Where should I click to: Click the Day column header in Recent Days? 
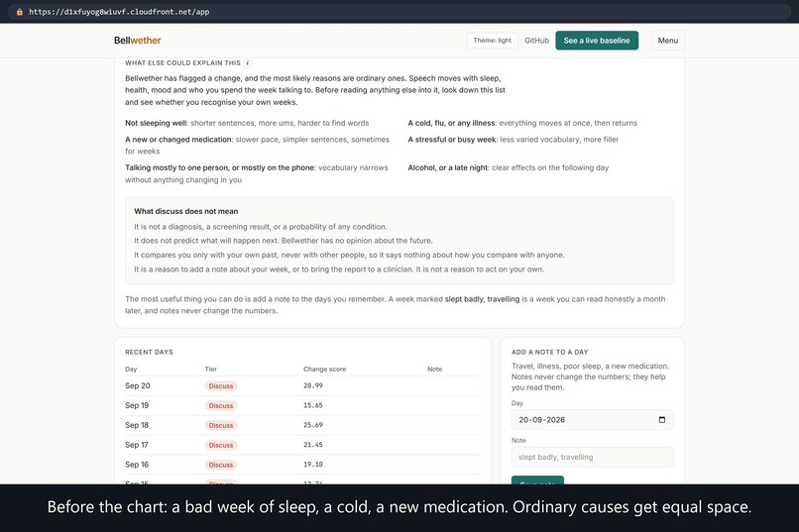131,370
